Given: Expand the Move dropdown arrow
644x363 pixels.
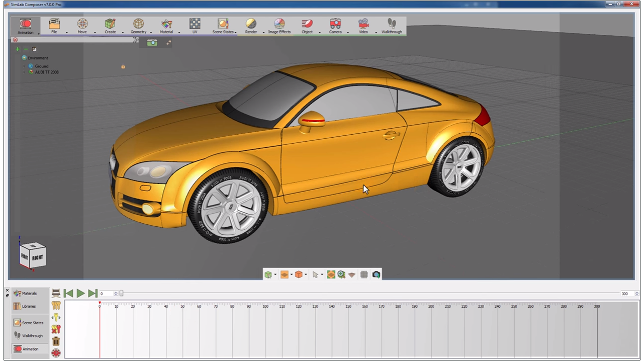Looking at the screenshot, I should tap(95, 33).
